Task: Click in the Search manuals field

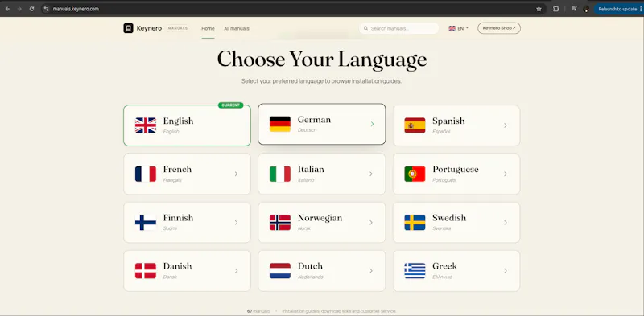Action: (x=398, y=28)
